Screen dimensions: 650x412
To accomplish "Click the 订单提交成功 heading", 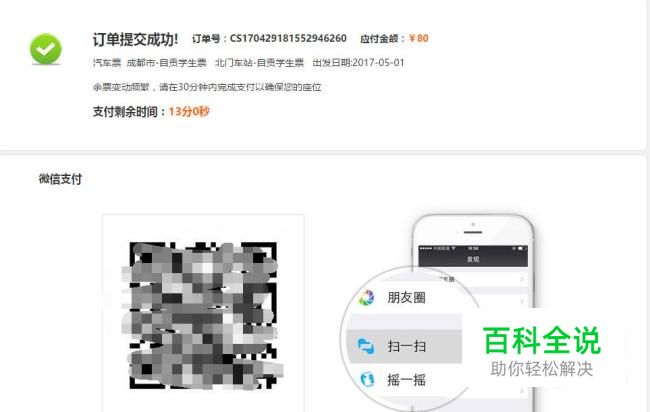I will click(x=135, y=39).
